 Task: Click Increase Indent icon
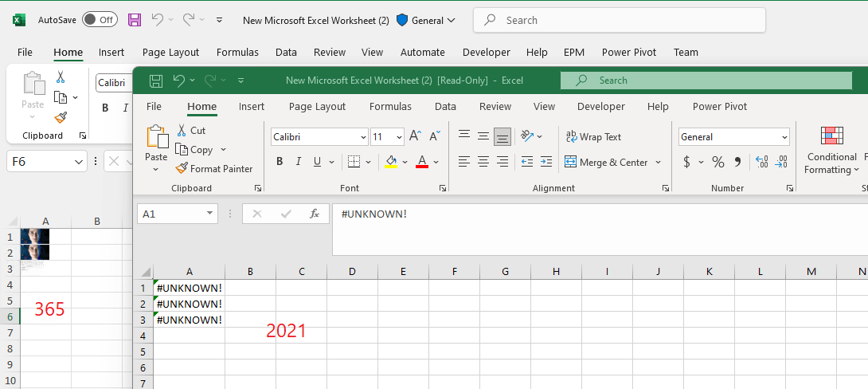(545, 162)
